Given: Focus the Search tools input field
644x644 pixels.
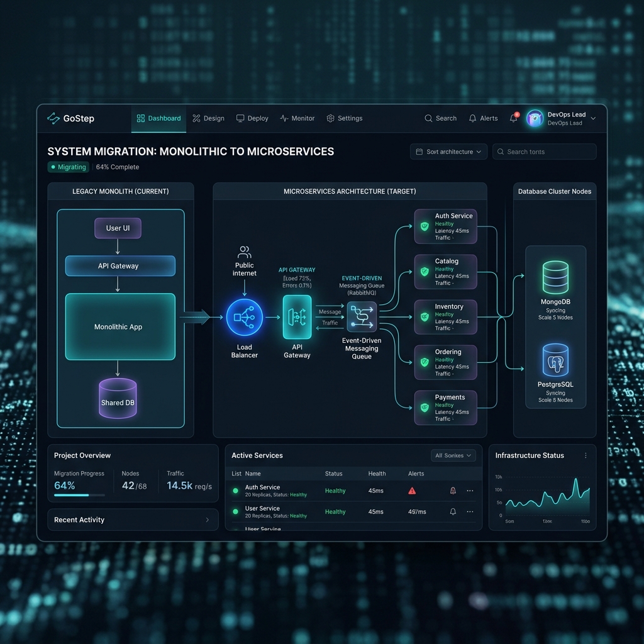Looking at the screenshot, I should coord(544,152).
